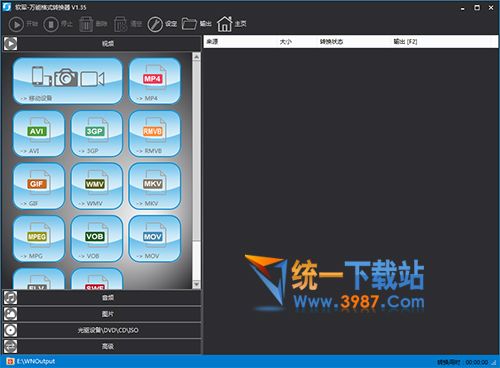Choose the GIF output tile
The image size is (500, 368).
pos(39,186)
